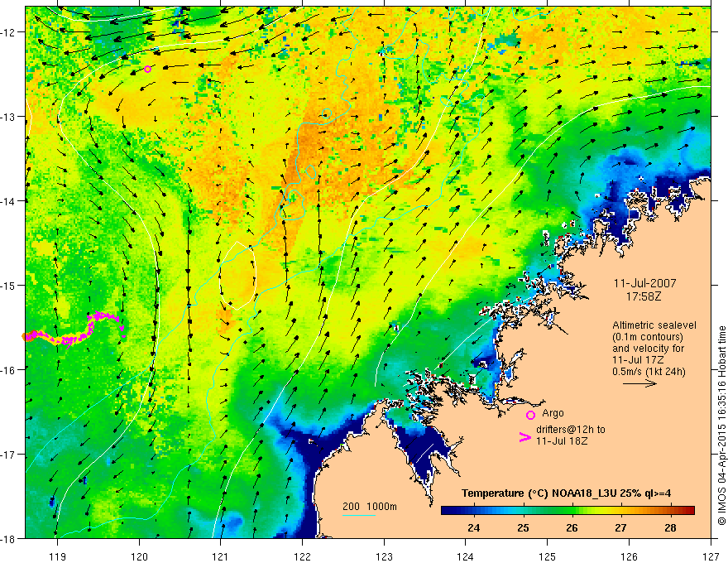Click the Argo circle symbol in the legend
This screenshot has width=728, height=563.
coord(530,415)
